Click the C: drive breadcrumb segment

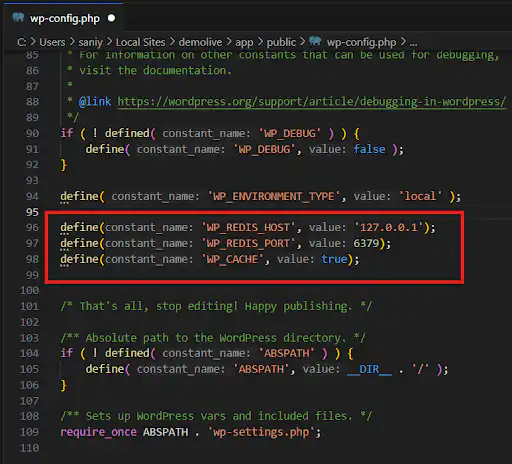(x=22, y=42)
